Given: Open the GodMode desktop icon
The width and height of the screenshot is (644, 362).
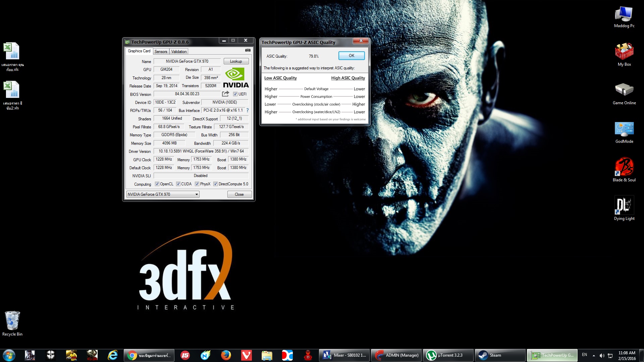Looking at the screenshot, I should (624, 129).
